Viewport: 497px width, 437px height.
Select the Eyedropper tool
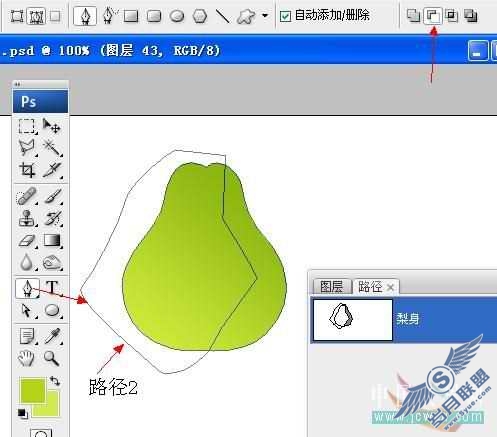52,336
